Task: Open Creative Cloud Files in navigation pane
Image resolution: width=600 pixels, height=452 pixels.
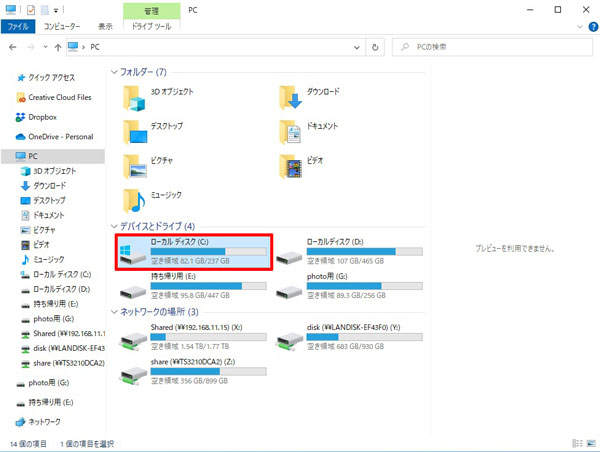Action: pyautogui.click(x=54, y=98)
